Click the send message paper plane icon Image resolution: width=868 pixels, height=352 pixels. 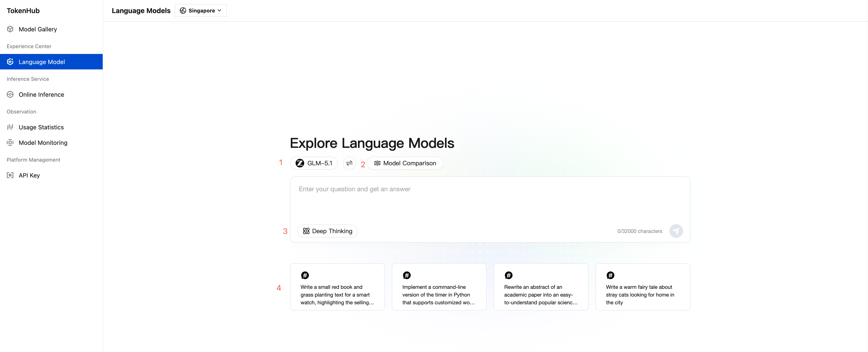(x=676, y=231)
